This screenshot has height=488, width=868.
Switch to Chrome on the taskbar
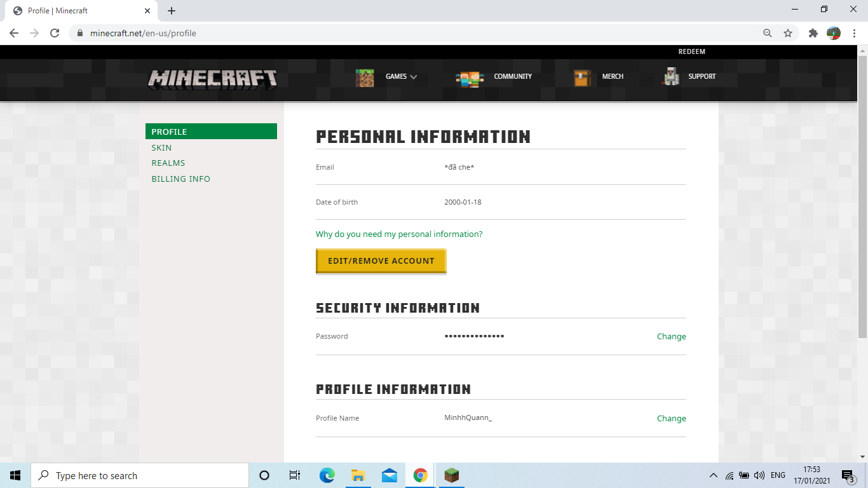[421, 475]
